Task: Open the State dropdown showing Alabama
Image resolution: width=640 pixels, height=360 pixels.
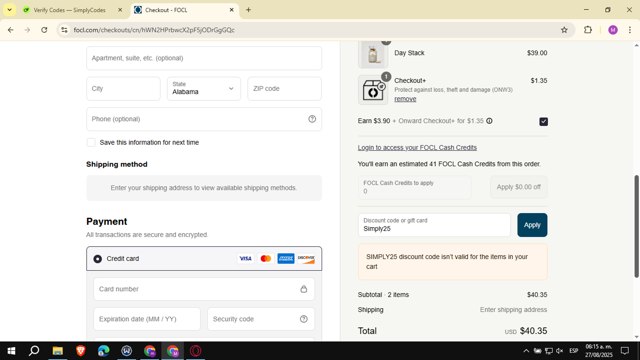Action: point(204,89)
